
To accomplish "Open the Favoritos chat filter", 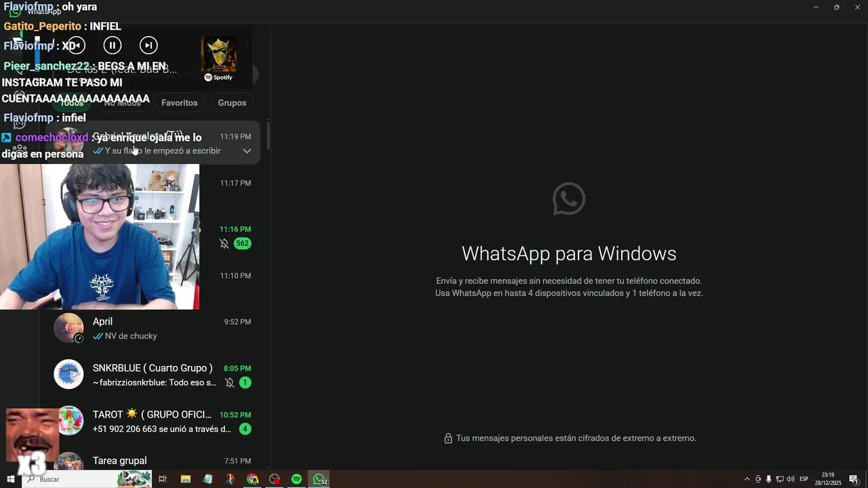I will (180, 103).
